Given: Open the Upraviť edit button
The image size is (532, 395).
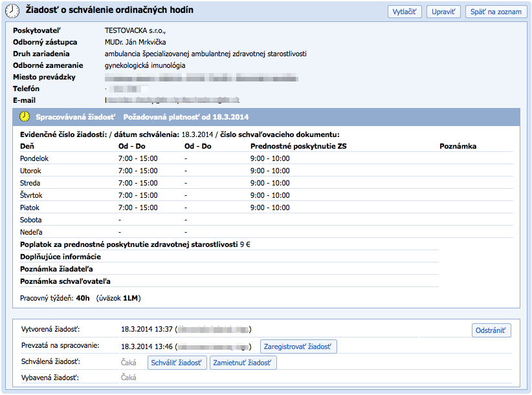Looking at the screenshot, I should 443,12.
